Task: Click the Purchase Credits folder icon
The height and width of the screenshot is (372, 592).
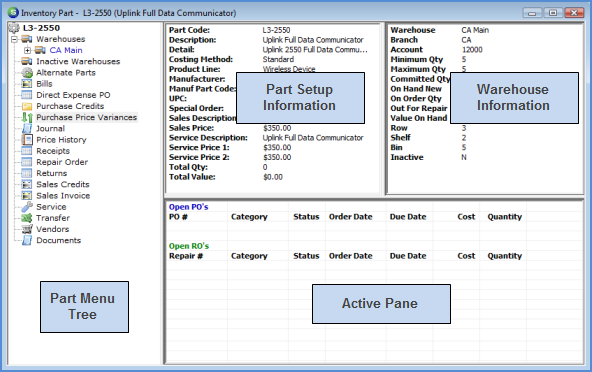Action: pyautogui.click(x=26, y=106)
